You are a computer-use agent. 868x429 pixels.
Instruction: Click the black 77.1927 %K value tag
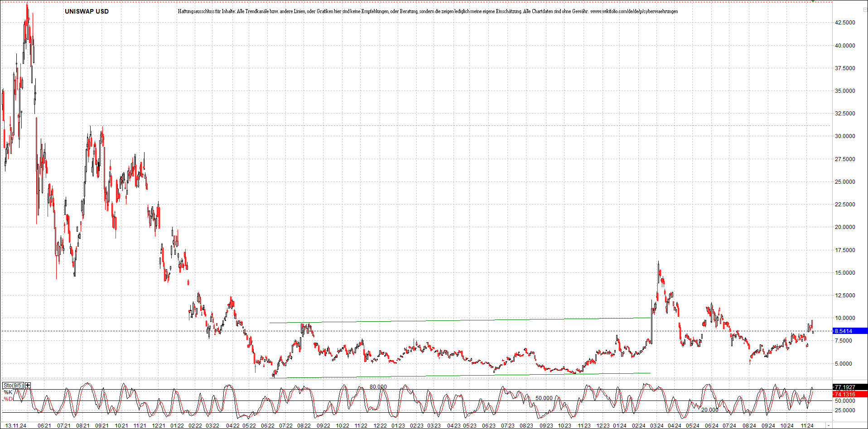(850, 387)
